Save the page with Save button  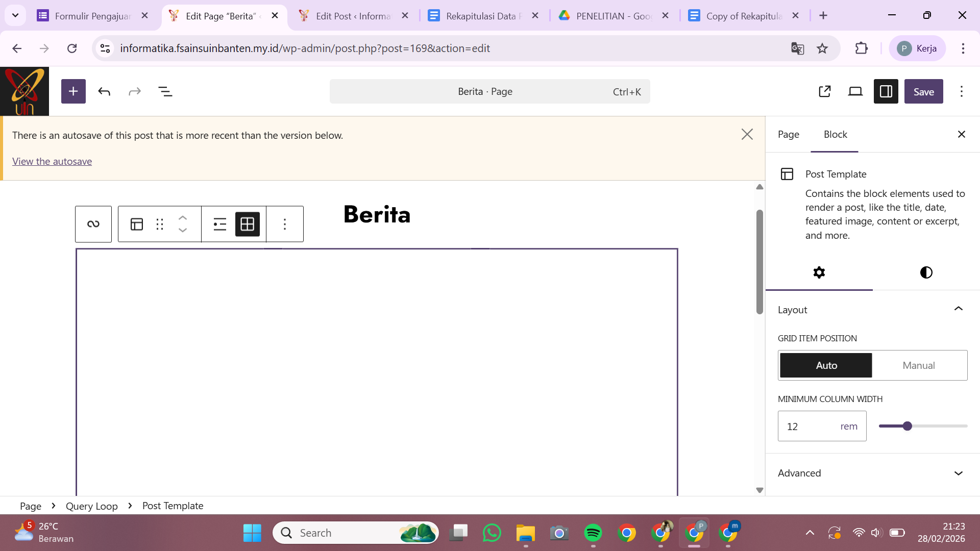pos(924,91)
